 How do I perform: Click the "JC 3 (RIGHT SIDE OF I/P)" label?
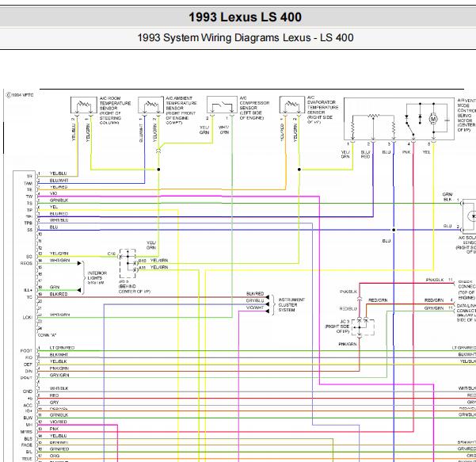point(337,326)
